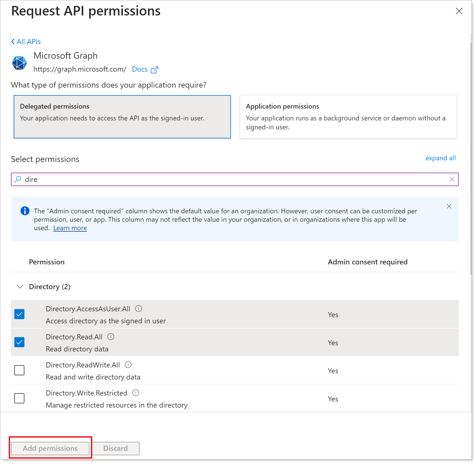Uncheck Directory.AccessAsUser.All permission

(x=19, y=314)
